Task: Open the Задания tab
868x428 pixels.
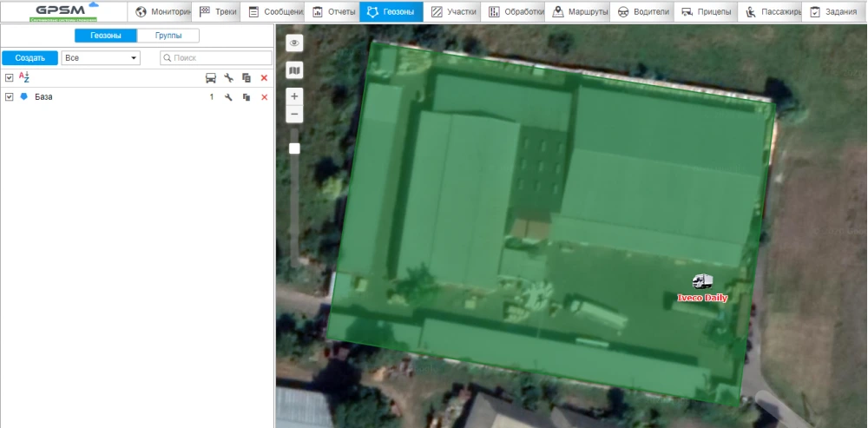Action: tap(834, 11)
